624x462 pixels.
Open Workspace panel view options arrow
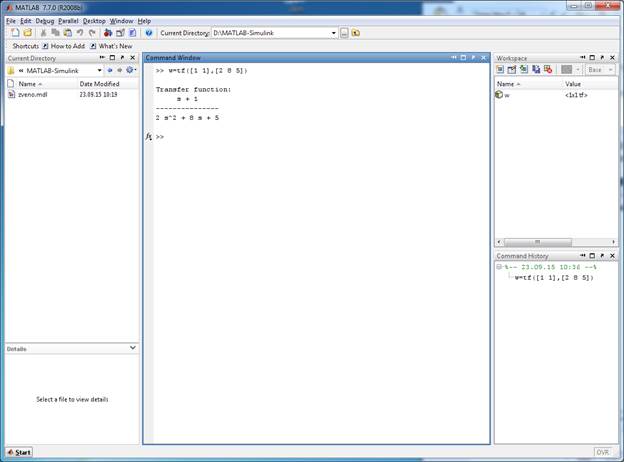(x=583, y=58)
